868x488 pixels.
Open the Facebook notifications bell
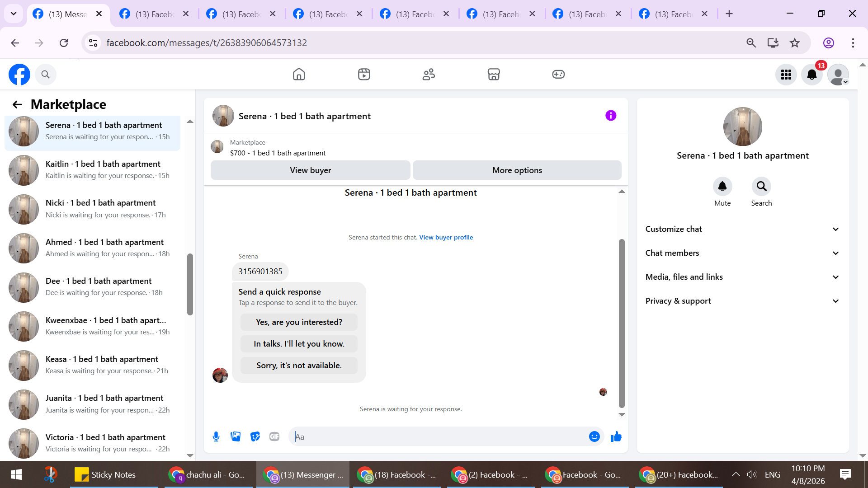(x=812, y=75)
